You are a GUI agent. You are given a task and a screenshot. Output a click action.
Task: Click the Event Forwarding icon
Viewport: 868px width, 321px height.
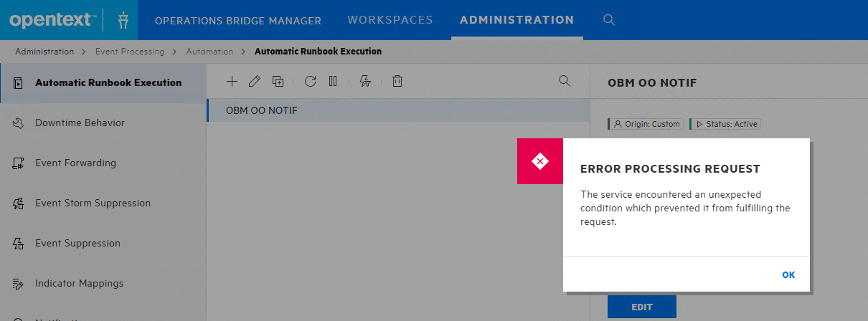19,163
